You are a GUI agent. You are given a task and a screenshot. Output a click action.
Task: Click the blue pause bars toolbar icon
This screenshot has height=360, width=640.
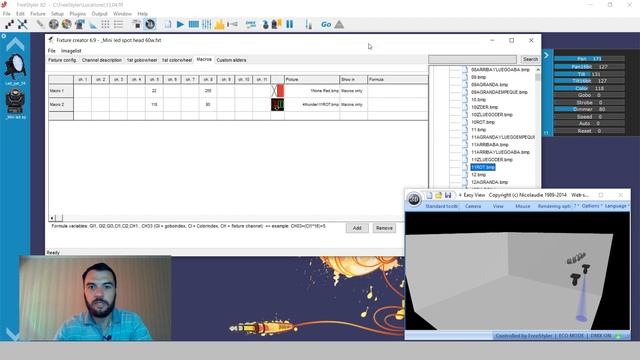pos(290,24)
